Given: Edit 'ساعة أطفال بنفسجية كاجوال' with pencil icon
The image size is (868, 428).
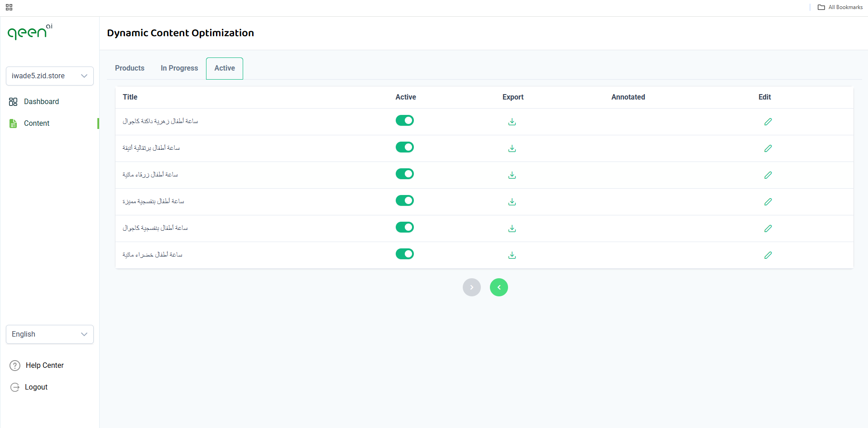Looking at the screenshot, I should (768, 228).
